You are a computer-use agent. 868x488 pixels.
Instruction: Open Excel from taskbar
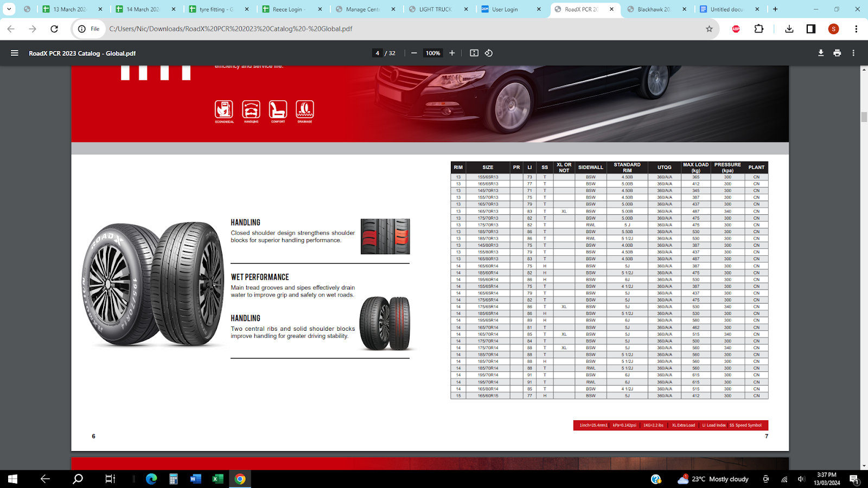[218, 479]
